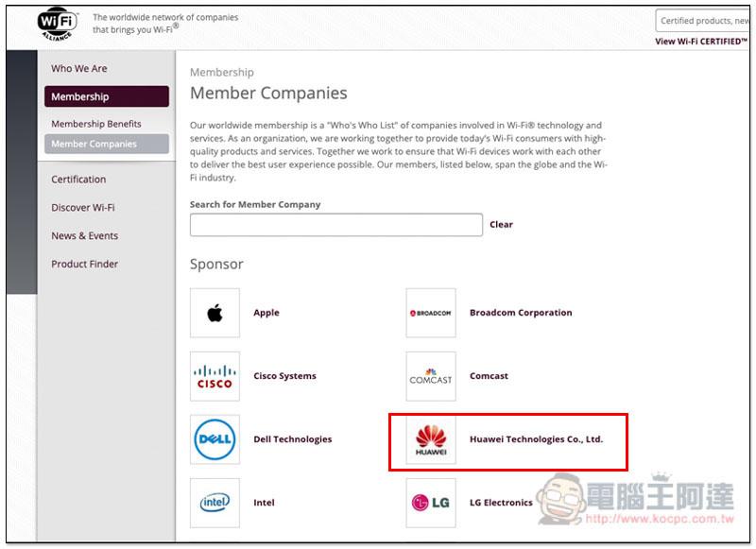Open the Who We Are menu
The width and height of the screenshot is (756, 549).
click(x=79, y=68)
